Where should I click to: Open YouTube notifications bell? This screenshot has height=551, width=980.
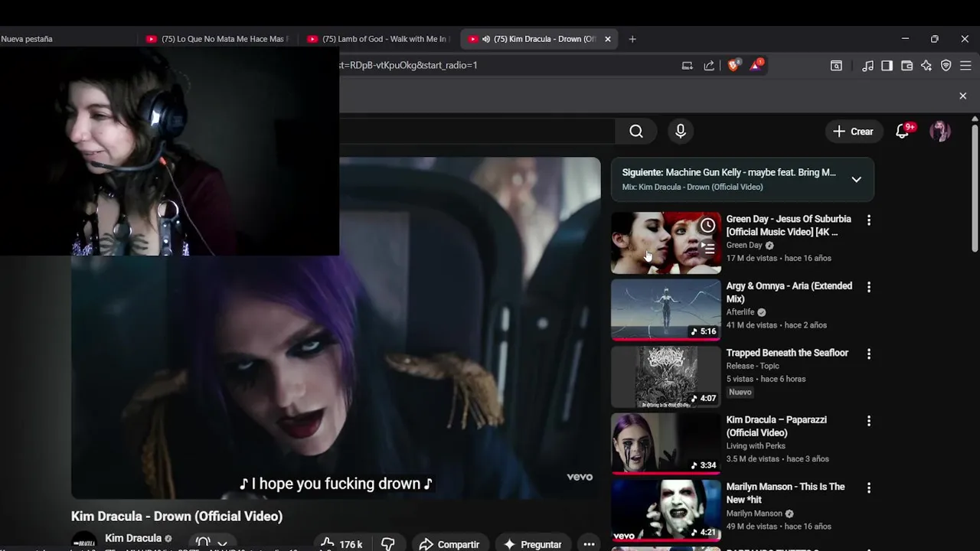tap(903, 132)
